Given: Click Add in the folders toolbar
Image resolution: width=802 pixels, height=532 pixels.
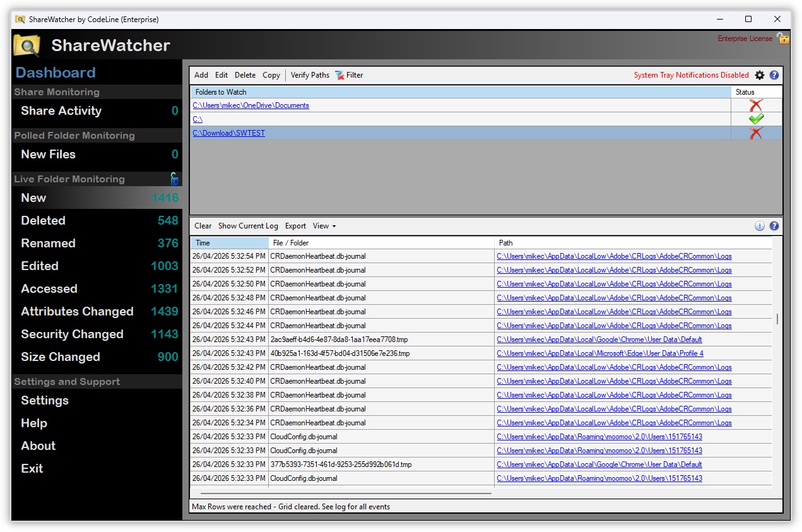Looking at the screenshot, I should [201, 75].
